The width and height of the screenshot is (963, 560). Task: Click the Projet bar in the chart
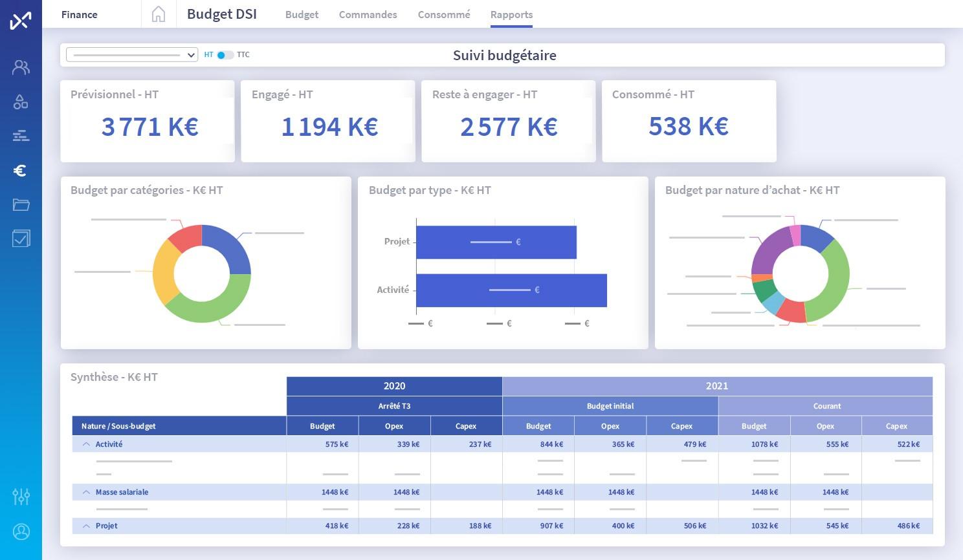[x=496, y=242]
